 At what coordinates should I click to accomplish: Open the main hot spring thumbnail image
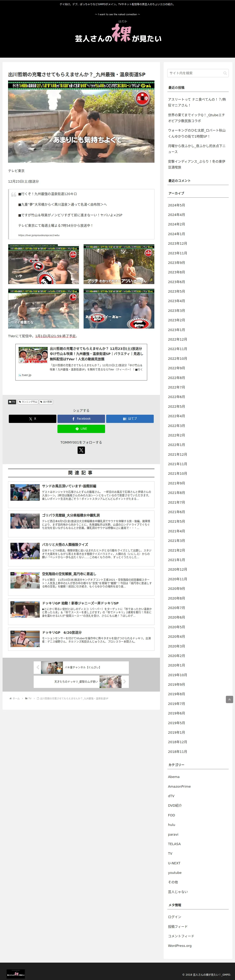81,122
